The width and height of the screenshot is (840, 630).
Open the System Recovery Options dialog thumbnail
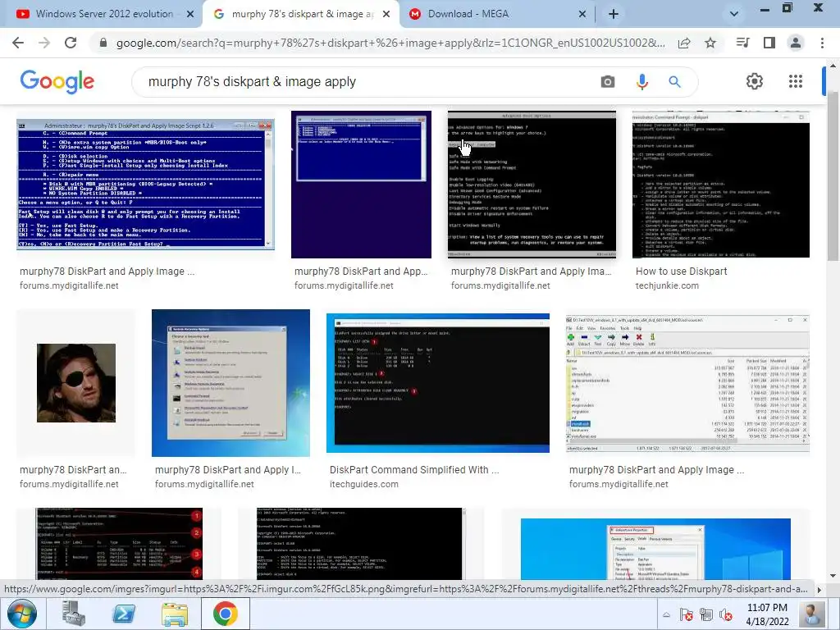(231, 383)
